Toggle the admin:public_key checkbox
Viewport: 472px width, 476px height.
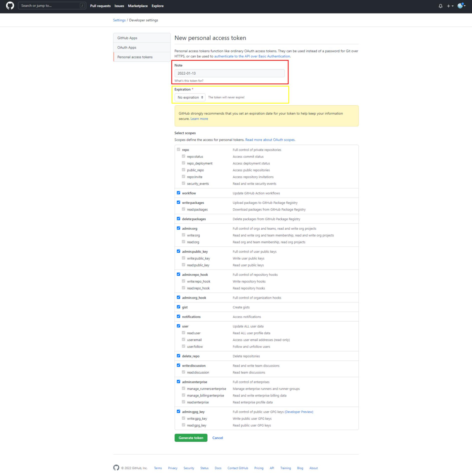point(178,251)
